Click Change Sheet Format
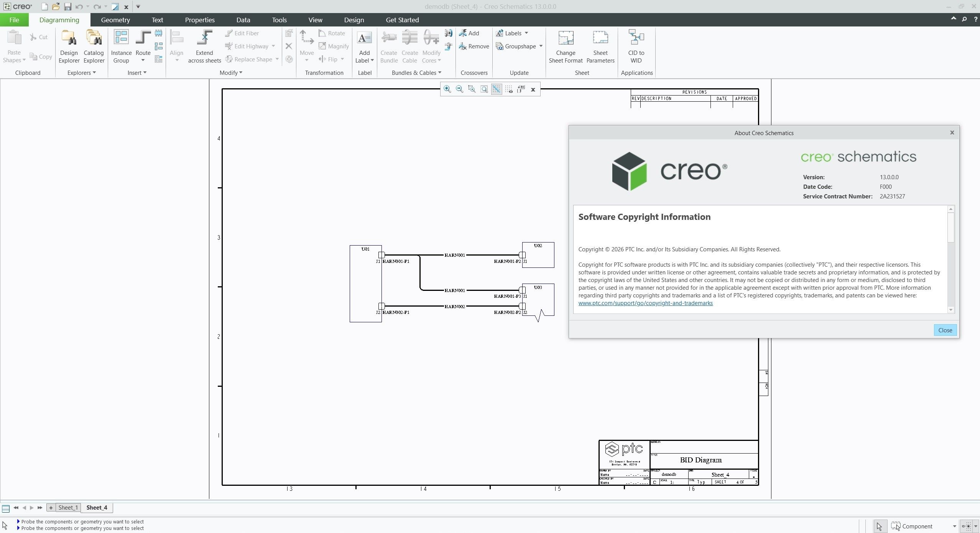 click(x=566, y=46)
